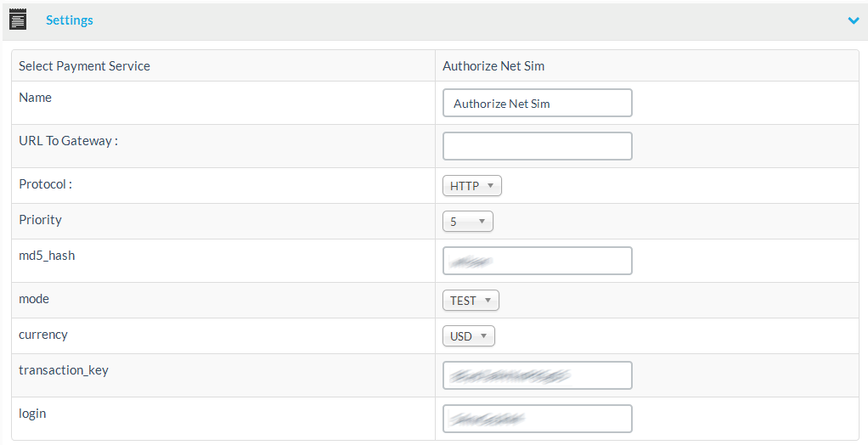Click the "Protocol :" row label

pos(45,183)
